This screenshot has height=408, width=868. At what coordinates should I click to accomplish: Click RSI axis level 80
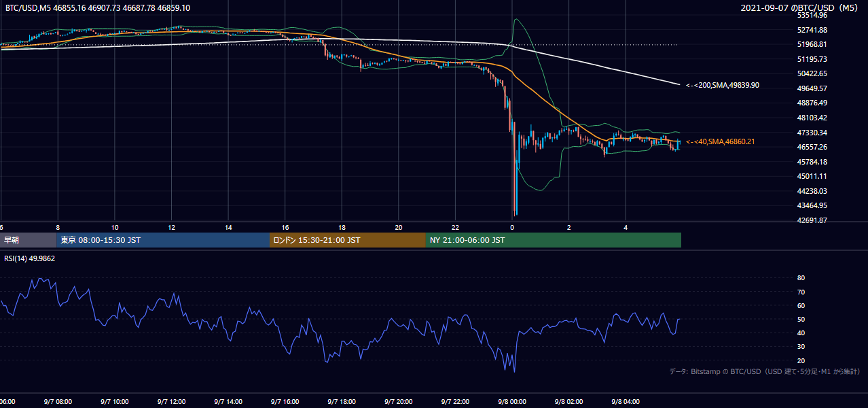pos(801,278)
